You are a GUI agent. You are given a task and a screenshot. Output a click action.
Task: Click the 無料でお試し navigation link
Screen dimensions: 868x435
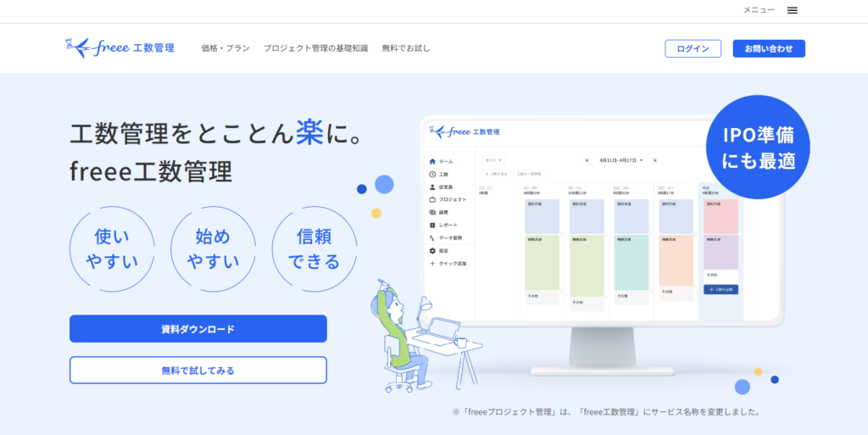pyautogui.click(x=406, y=48)
